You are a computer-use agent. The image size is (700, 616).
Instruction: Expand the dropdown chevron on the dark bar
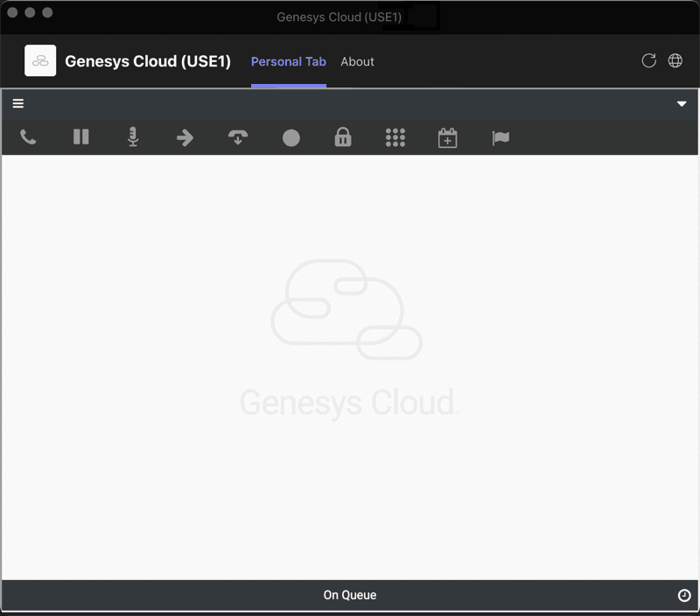(x=682, y=103)
